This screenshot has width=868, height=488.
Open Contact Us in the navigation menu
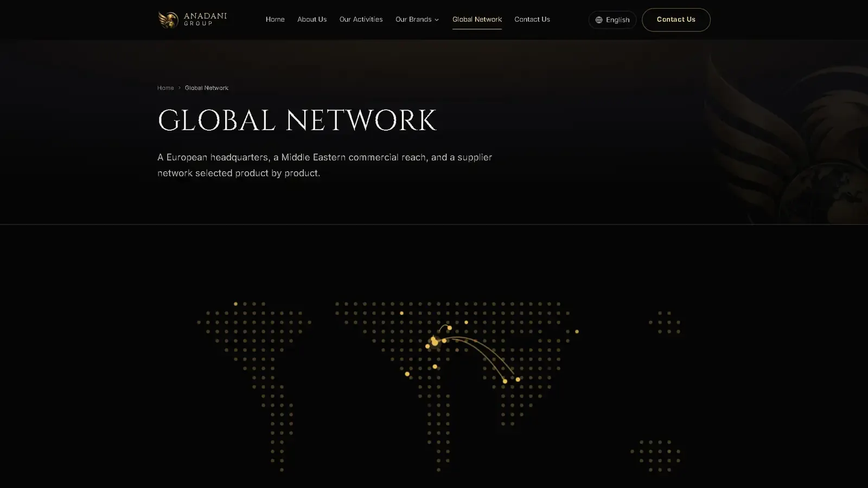(532, 20)
